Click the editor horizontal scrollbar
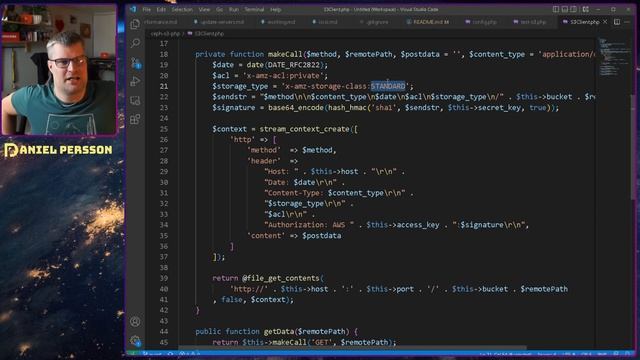Screen dimensions: 640x360 pyautogui.click(x=353, y=348)
